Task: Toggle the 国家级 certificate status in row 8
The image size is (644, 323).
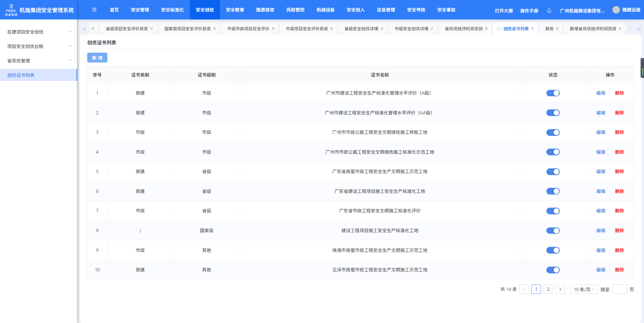Action: pos(553,231)
